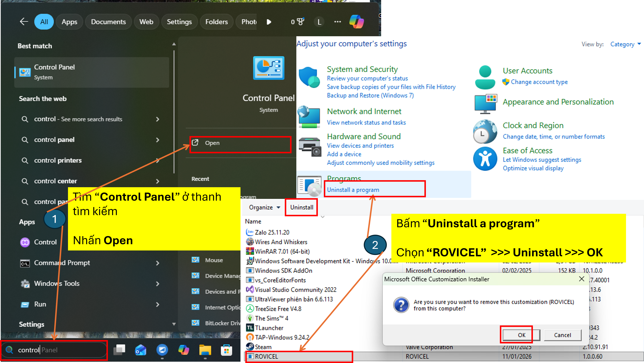The width and height of the screenshot is (644, 363).
Task: Click the Microsoft Store taskbar icon
Action: (x=226, y=350)
